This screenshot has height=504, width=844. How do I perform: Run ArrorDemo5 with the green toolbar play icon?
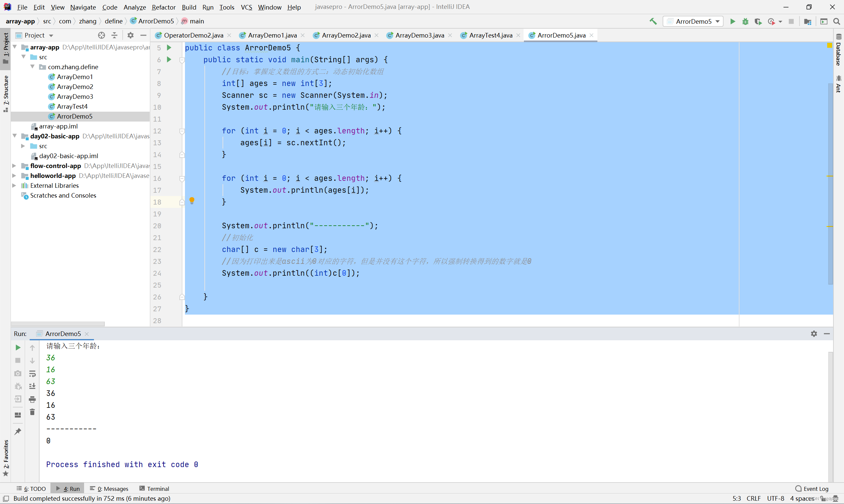(733, 21)
